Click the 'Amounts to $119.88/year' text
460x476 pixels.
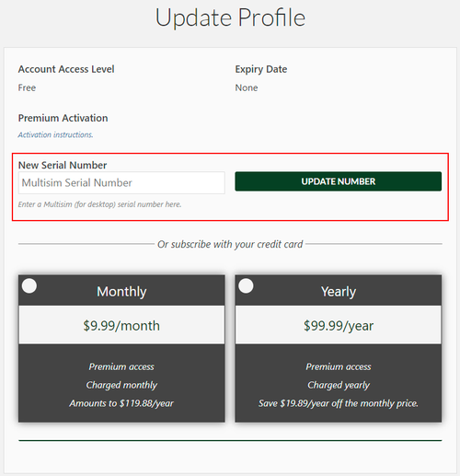point(121,403)
